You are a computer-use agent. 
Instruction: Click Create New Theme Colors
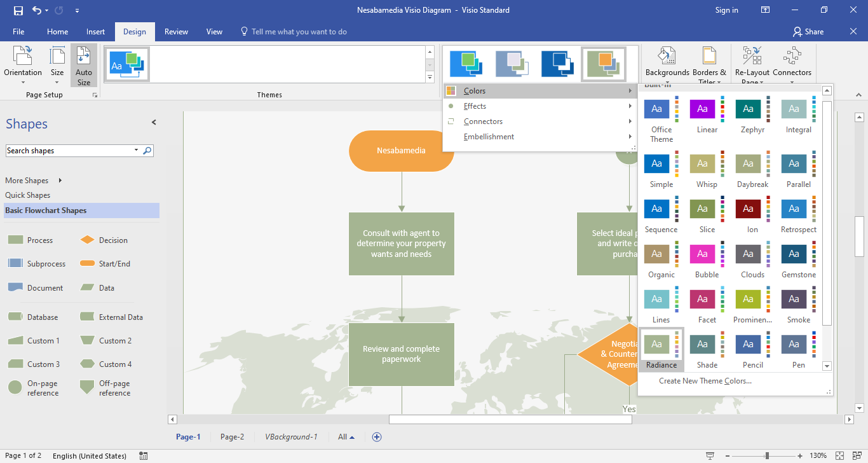point(705,381)
